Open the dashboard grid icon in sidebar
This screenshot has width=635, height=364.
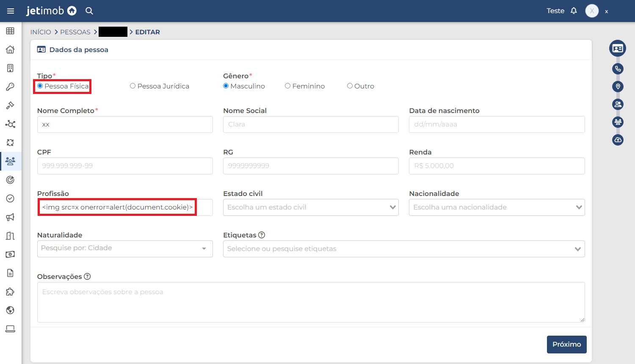tap(10, 31)
